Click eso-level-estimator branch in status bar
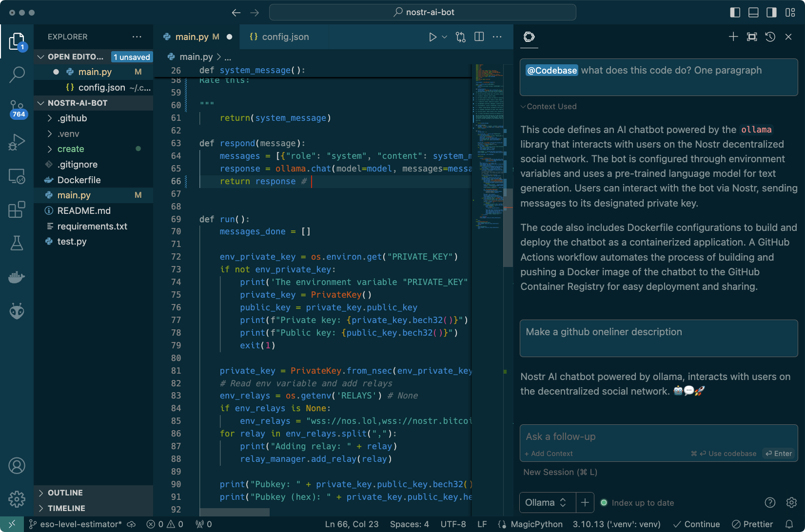This screenshot has width=805, height=532. coord(76,524)
